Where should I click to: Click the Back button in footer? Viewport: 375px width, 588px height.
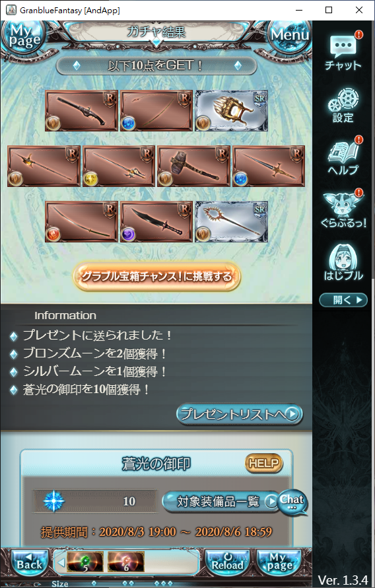click(29, 562)
